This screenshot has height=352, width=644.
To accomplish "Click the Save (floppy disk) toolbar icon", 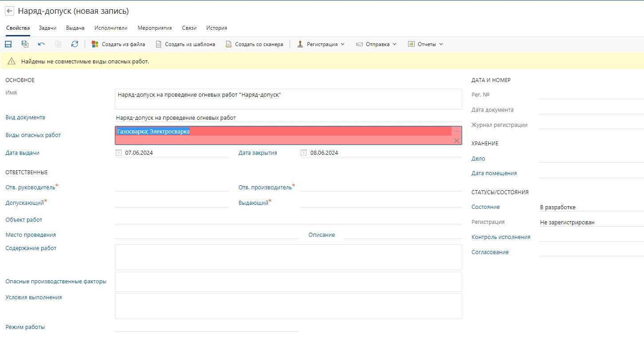I will [x=8, y=44].
